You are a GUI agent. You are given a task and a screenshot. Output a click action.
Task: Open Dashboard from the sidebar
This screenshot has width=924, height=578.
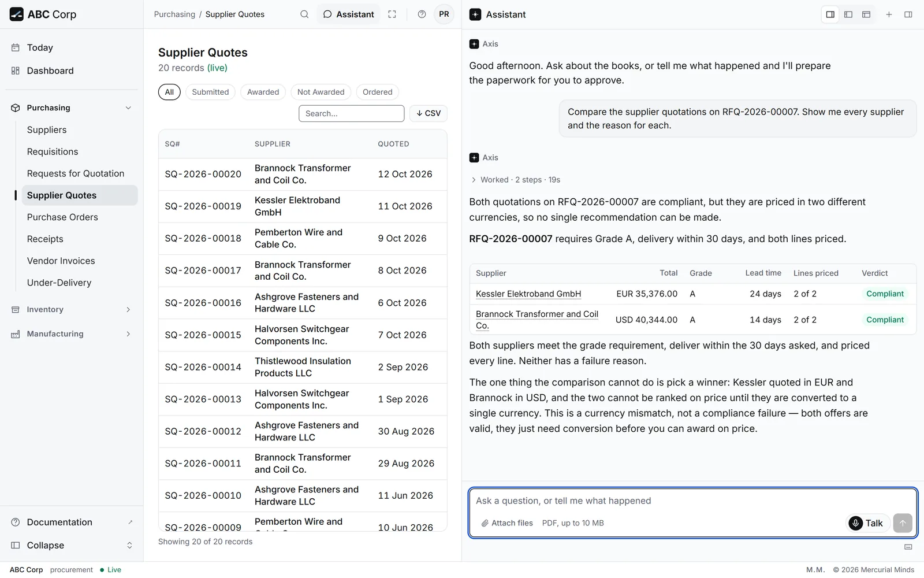tap(72, 71)
